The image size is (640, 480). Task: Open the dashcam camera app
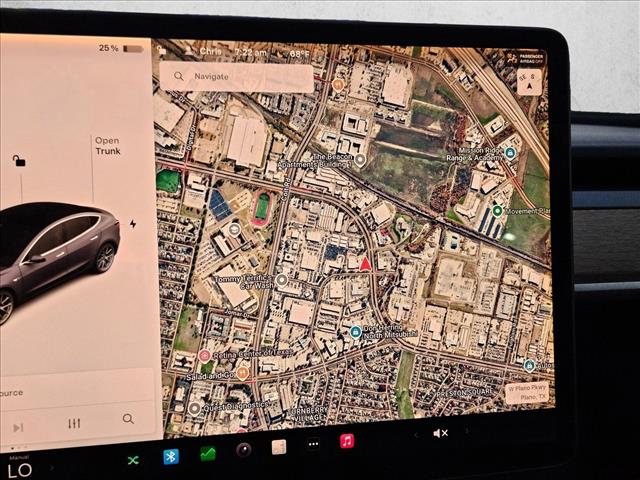243,450
